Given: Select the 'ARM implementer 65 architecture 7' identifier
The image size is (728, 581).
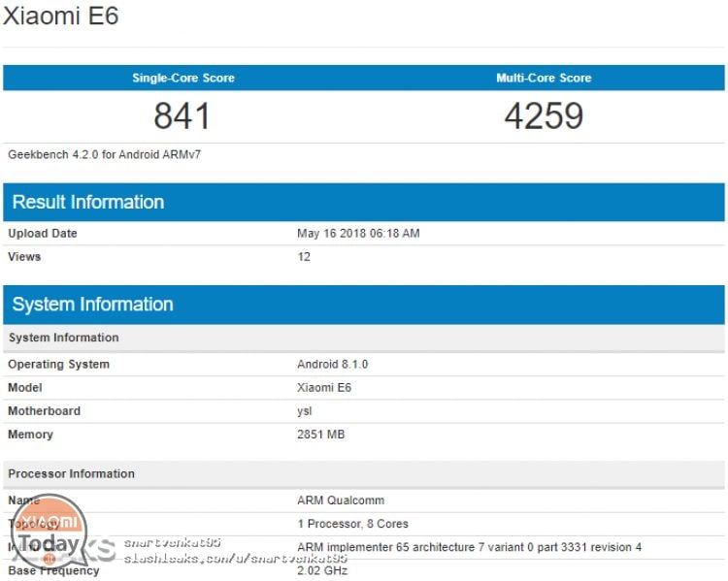Looking at the screenshot, I should [470, 548].
